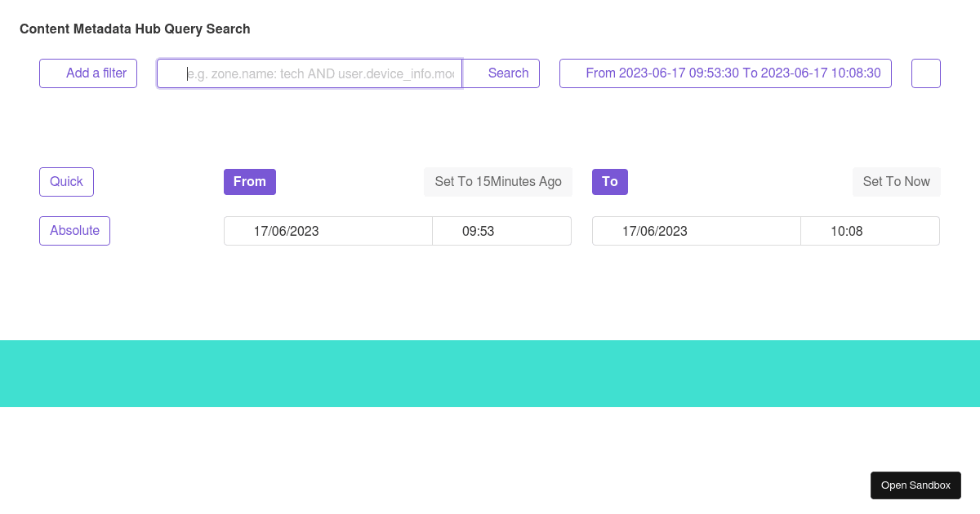Toggle the To time selector
This screenshot has width=980, height=514.
coord(609,181)
